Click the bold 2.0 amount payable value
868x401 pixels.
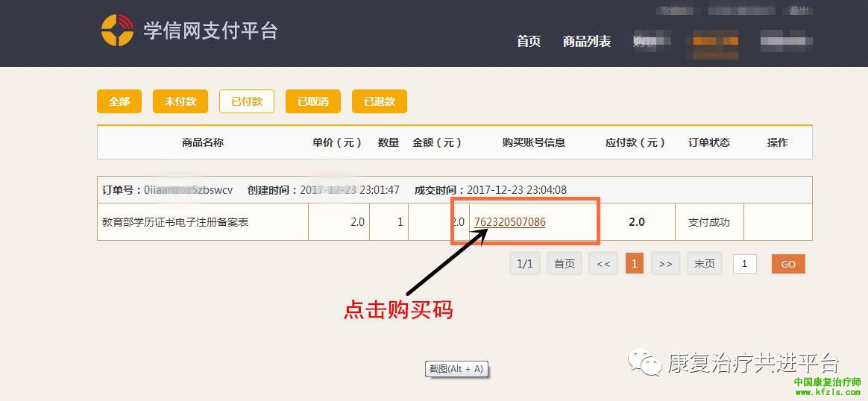point(637,222)
